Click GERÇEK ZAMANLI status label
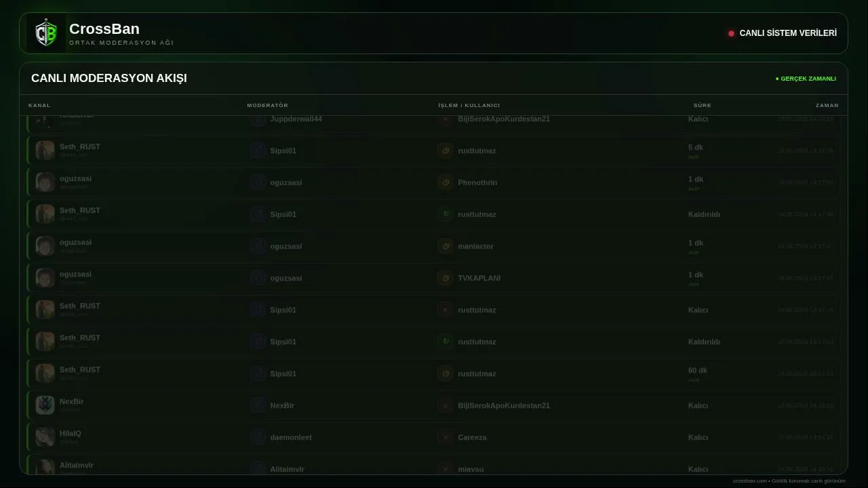The height and width of the screenshot is (488, 868). coord(806,79)
